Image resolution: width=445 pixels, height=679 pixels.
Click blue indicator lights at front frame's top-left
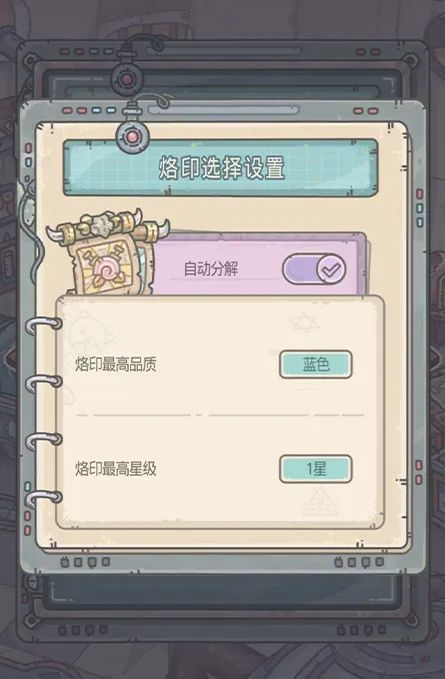coord(104,111)
